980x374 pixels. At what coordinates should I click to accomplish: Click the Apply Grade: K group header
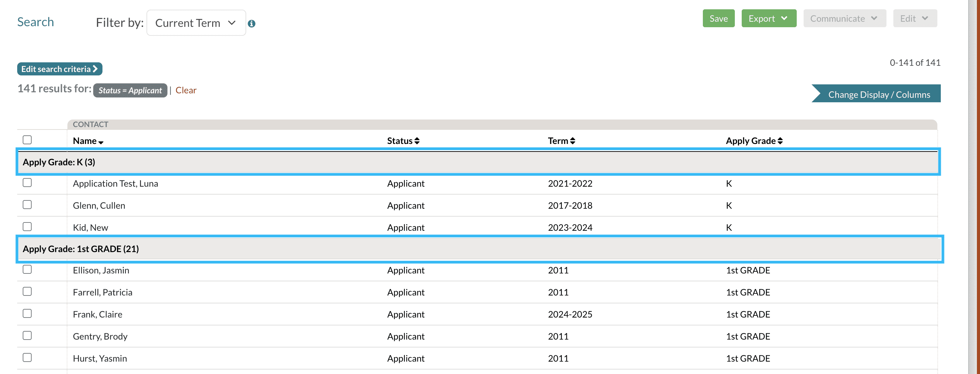[x=59, y=162]
